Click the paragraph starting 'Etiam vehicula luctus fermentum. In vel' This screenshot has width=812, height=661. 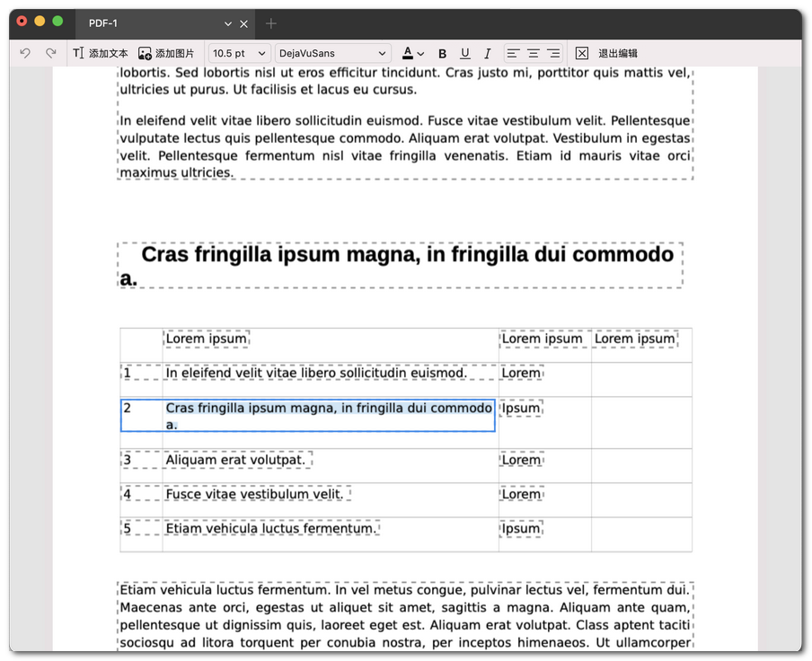coord(405,616)
